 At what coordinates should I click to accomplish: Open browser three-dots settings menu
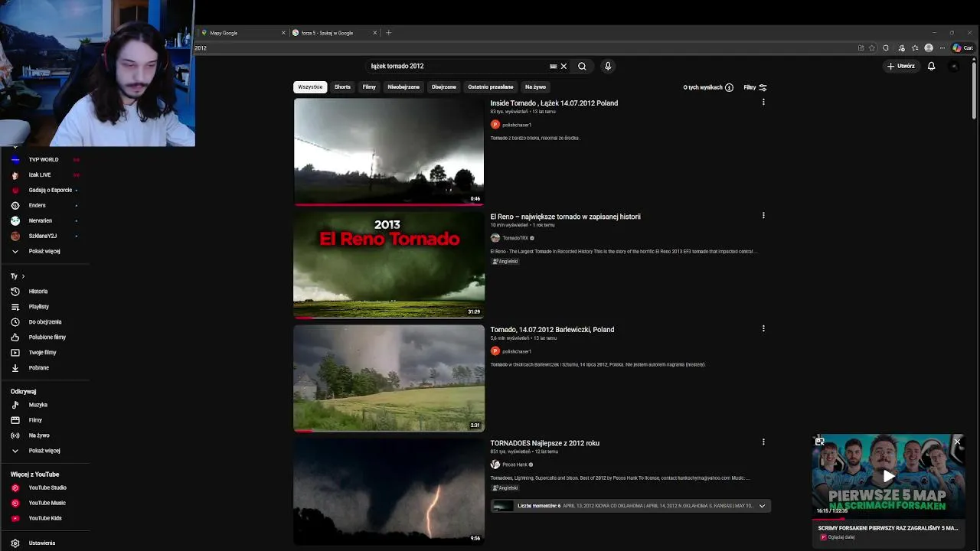[942, 47]
